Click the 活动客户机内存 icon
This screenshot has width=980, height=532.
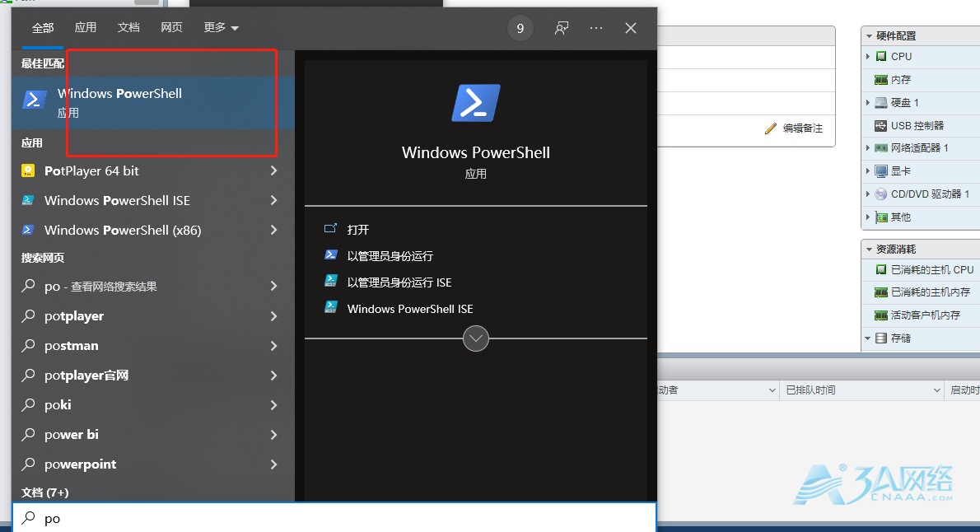[x=881, y=315]
